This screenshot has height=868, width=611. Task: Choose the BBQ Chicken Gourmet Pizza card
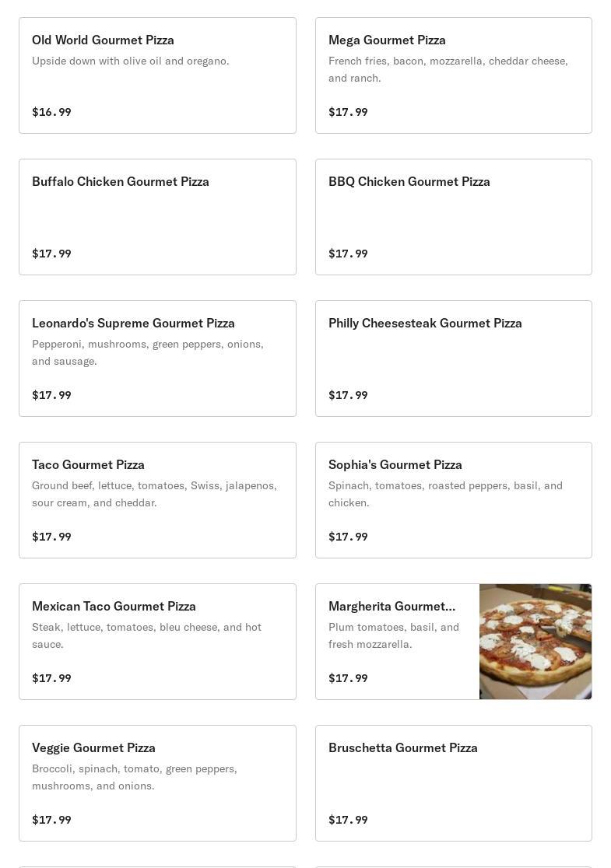coord(453,217)
